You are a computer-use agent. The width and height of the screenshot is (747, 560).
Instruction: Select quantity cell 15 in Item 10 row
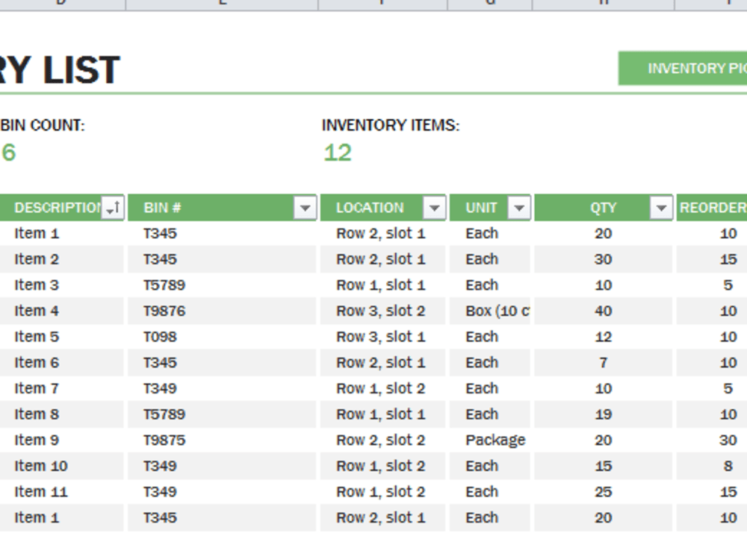coord(603,466)
